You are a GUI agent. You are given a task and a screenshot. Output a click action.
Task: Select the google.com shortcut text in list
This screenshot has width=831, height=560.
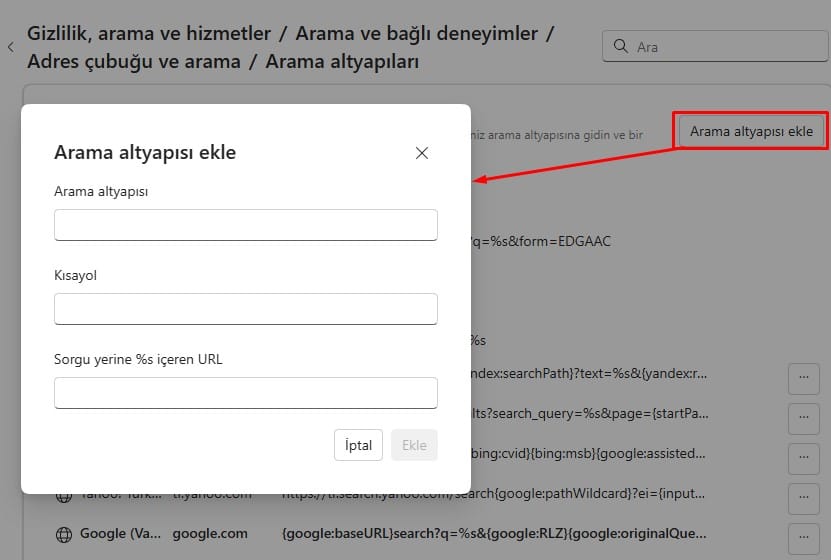tap(210, 534)
